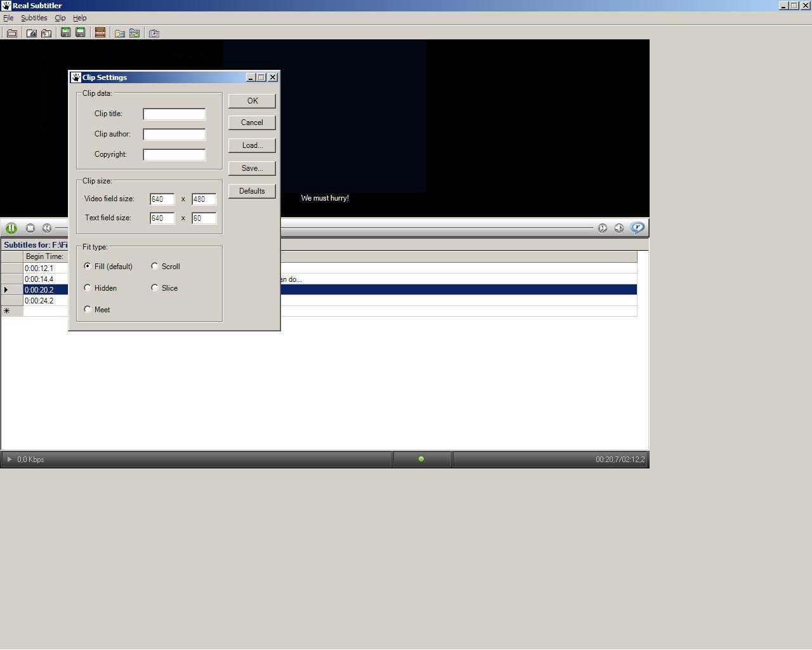
Task: Open the Subtitles menu
Action: [x=34, y=18]
